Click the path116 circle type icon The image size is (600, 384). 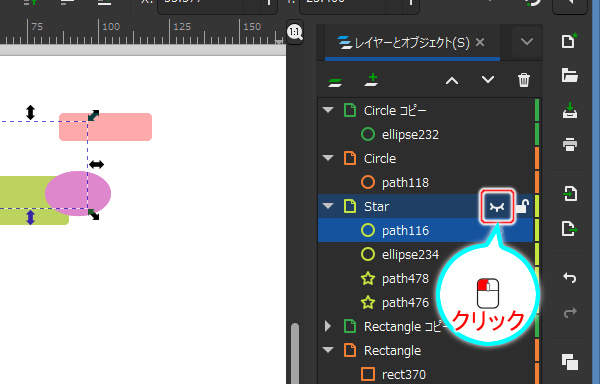click(x=368, y=230)
